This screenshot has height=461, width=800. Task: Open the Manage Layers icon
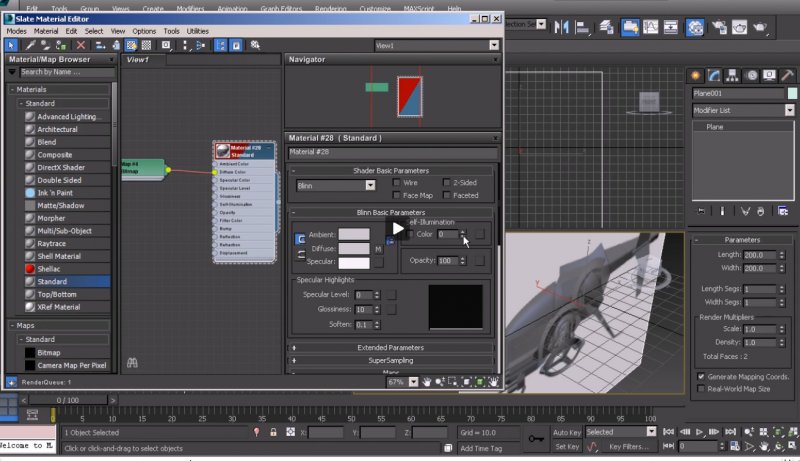(x=606, y=27)
